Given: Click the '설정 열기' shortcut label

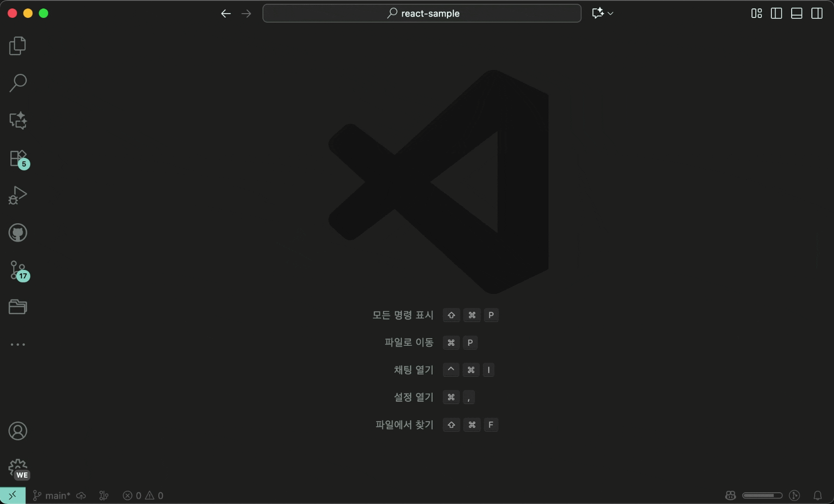Looking at the screenshot, I should pyautogui.click(x=414, y=397).
